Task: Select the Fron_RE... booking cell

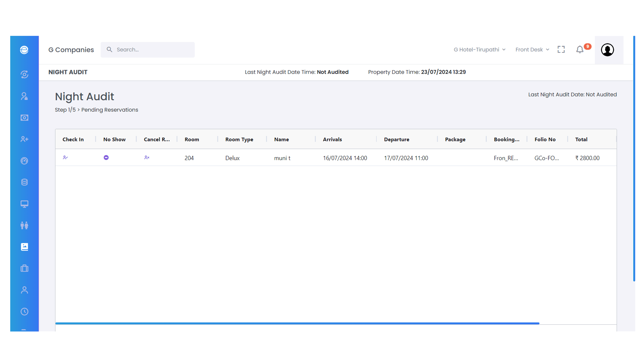Action: click(x=506, y=158)
